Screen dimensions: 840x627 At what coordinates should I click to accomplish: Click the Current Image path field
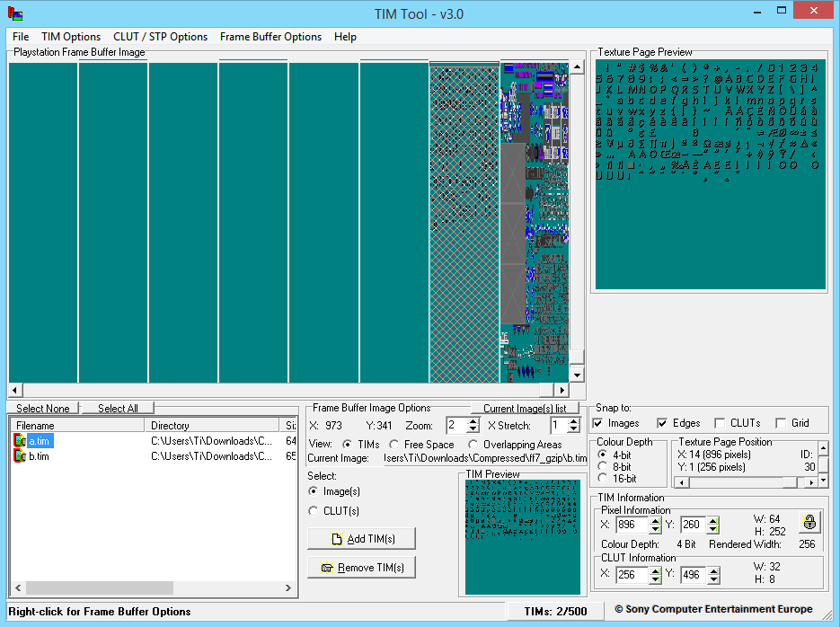(x=485, y=458)
